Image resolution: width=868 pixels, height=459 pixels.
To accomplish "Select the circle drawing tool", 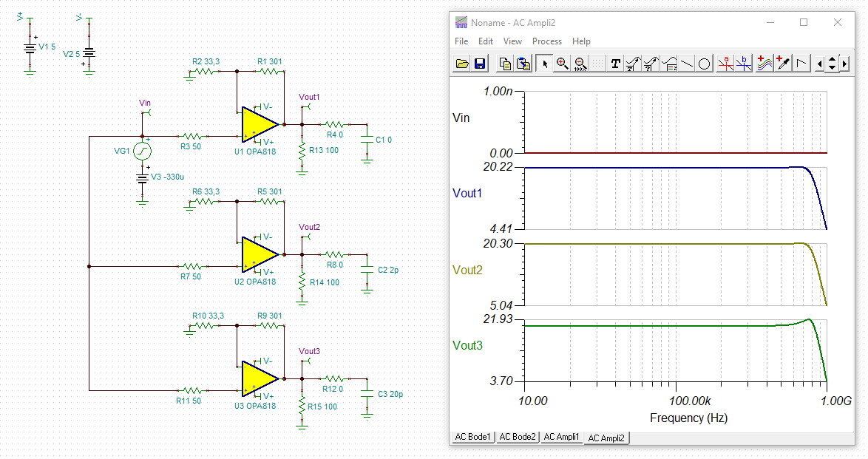I will (x=705, y=64).
